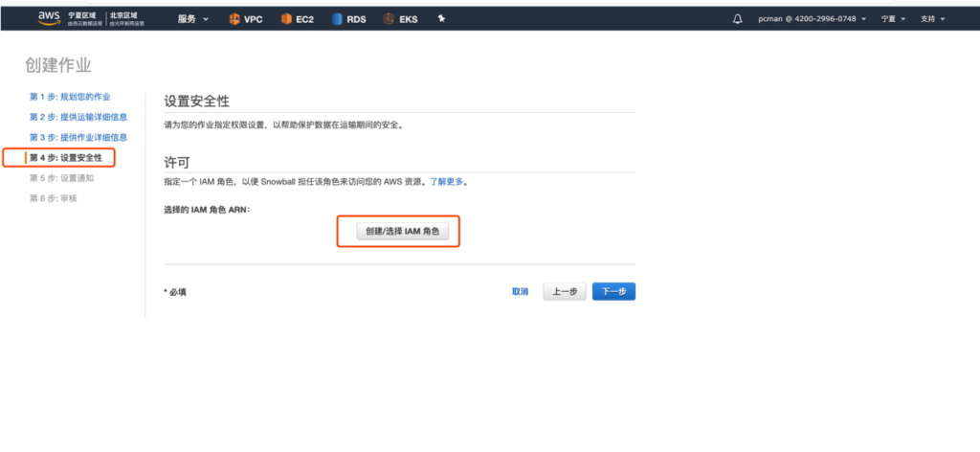Open the pcman account dropdown
980x452 pixels.
coord(812,18)
